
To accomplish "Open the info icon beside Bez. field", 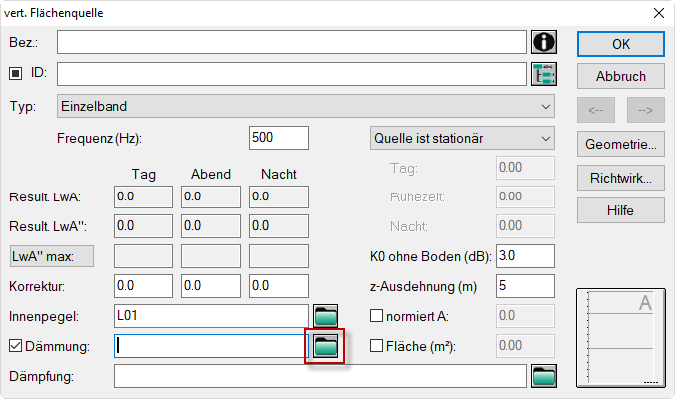I will [544, 42].
